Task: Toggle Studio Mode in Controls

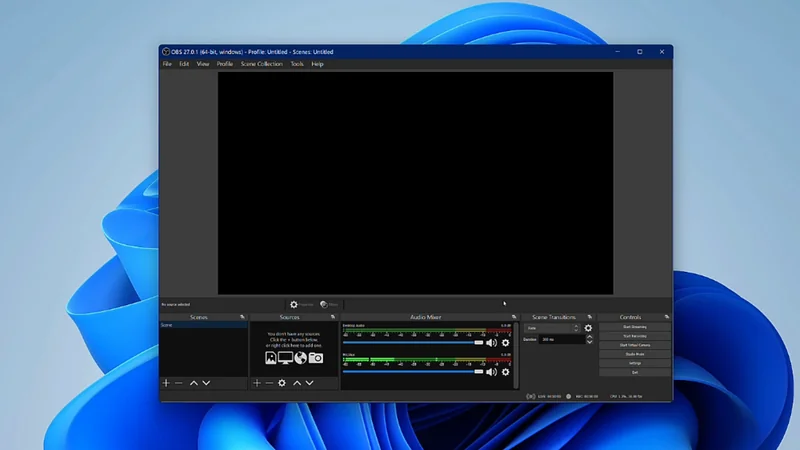Action: (x=634, y=353)
